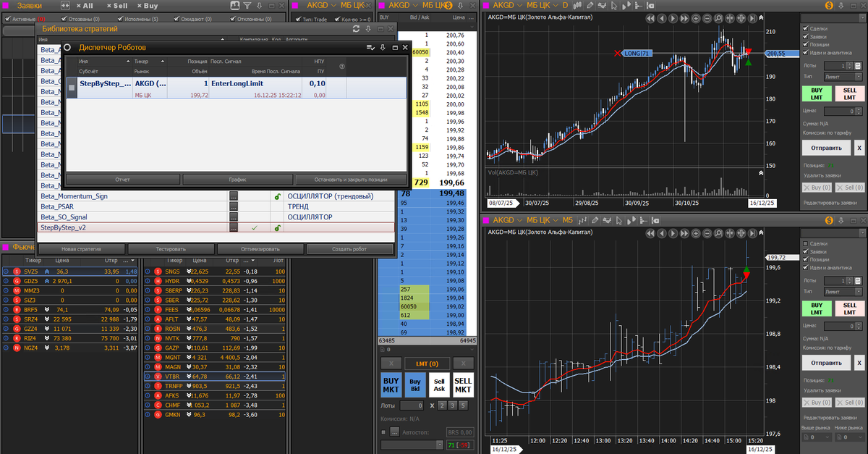Click the collapse-all arrows icon in the Заявки header
The height and width of the screenshot is (454, 868).
click(65, 6)
